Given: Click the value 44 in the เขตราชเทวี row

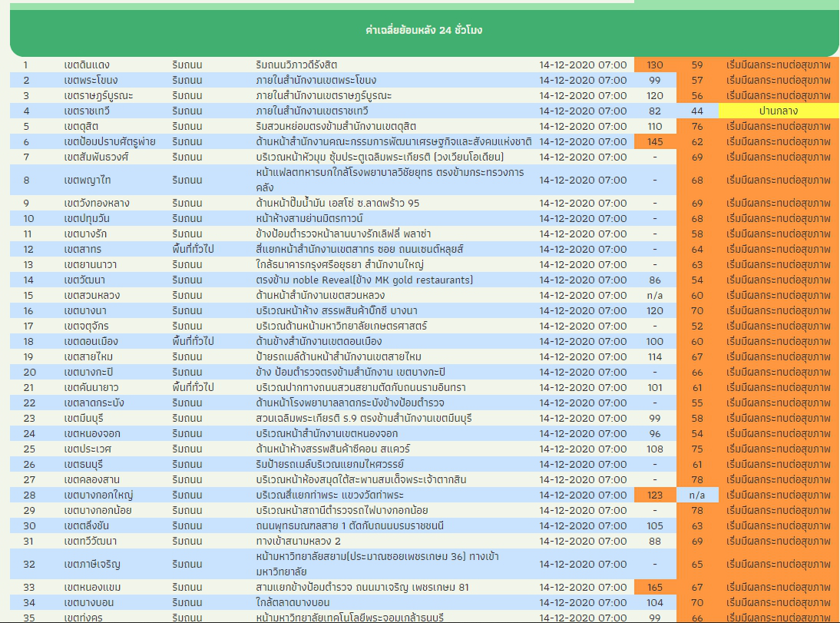Looking at the screenshot, I should pos(697,111).
